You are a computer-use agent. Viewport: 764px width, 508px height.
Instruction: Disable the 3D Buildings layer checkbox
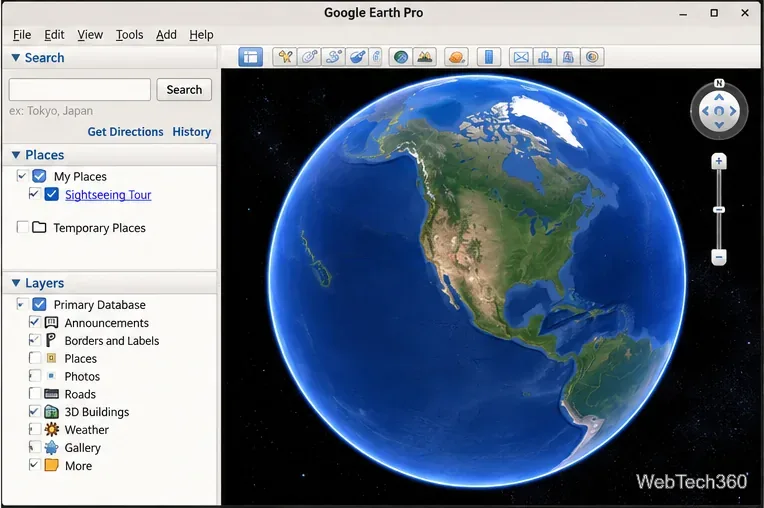pyautogui.click(x=35, y=412)
